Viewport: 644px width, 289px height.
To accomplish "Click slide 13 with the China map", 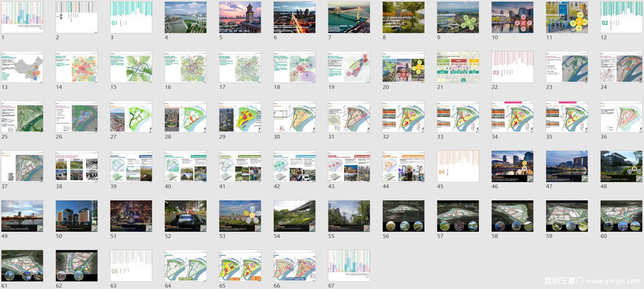I will click(22, 67).
